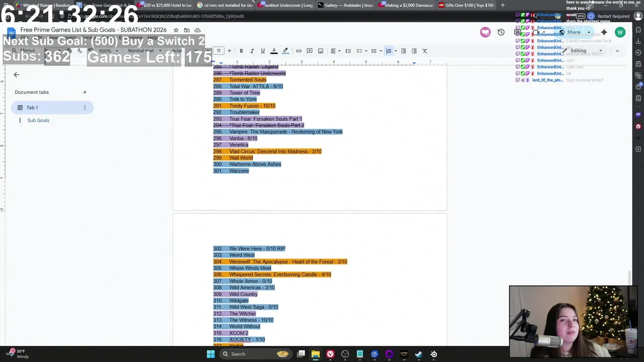Insert a link from toolbar
The height and width of the screenshot is (362, 644).
pyautogui.click(x=299, y=51)
